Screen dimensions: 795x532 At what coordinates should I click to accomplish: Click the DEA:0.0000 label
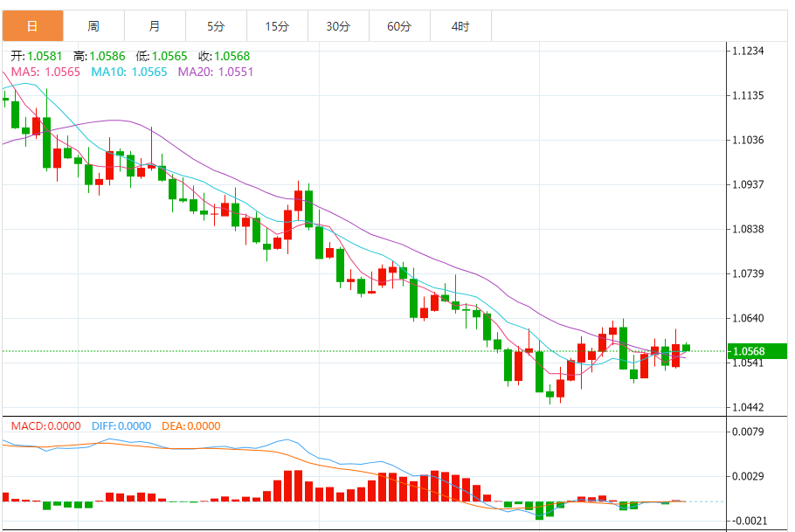click(x=191, y=426)
